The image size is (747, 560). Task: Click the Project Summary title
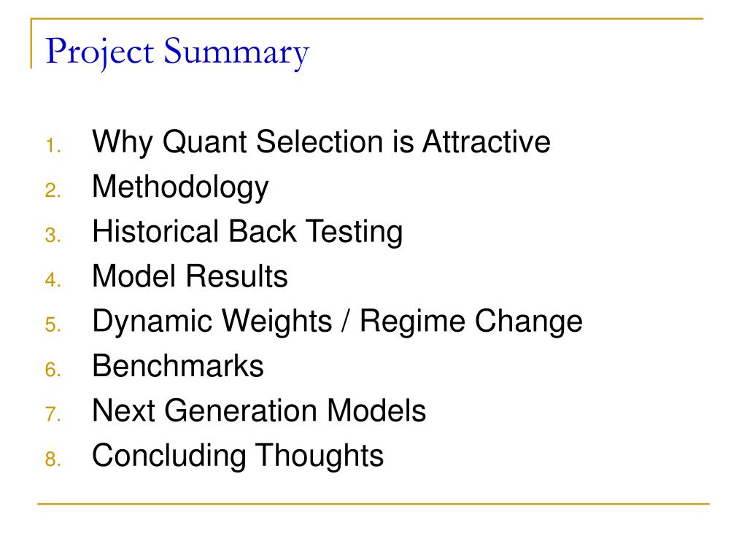pyautogui.click(x=177, y=52)
